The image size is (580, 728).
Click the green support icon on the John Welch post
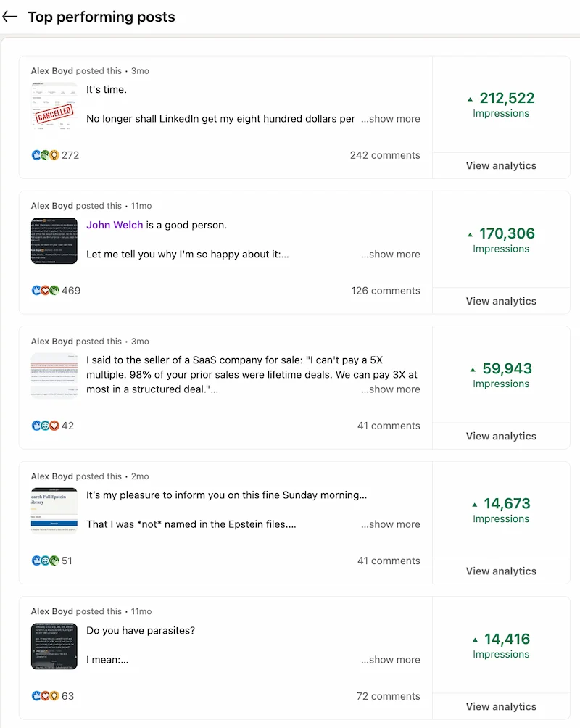[x=54, y=290]
